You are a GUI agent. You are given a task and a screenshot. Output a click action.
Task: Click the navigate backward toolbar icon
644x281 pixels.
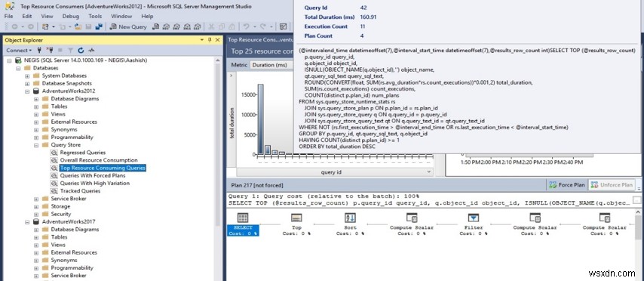(14, 26)
